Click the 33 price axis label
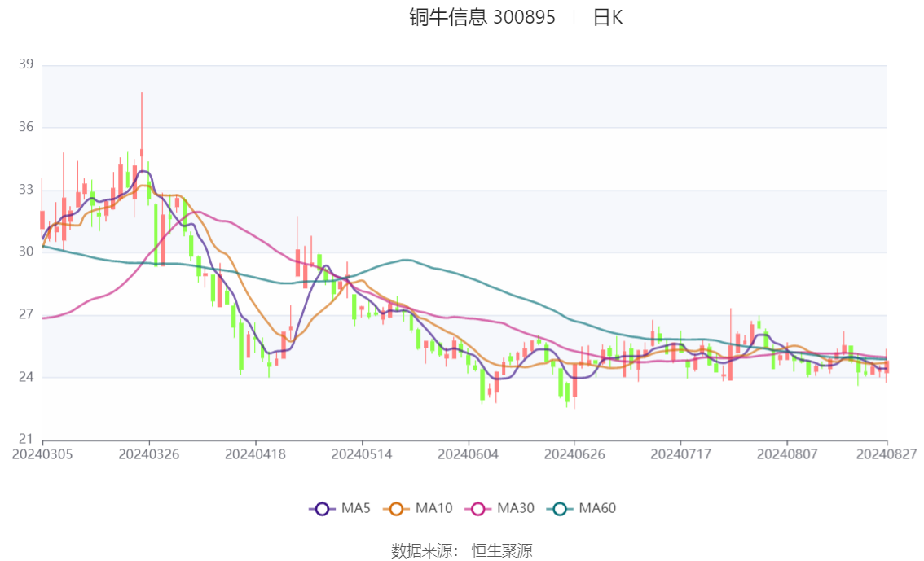 click(26, 190)
